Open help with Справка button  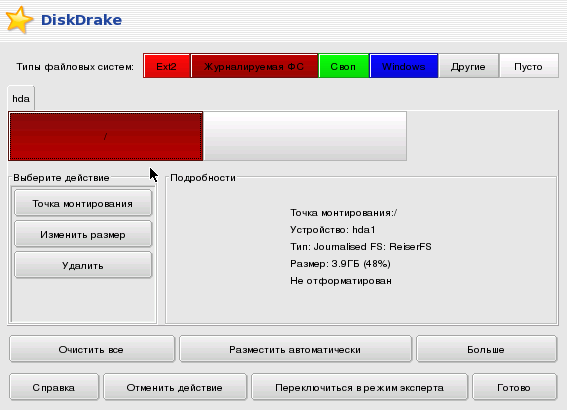54,387
